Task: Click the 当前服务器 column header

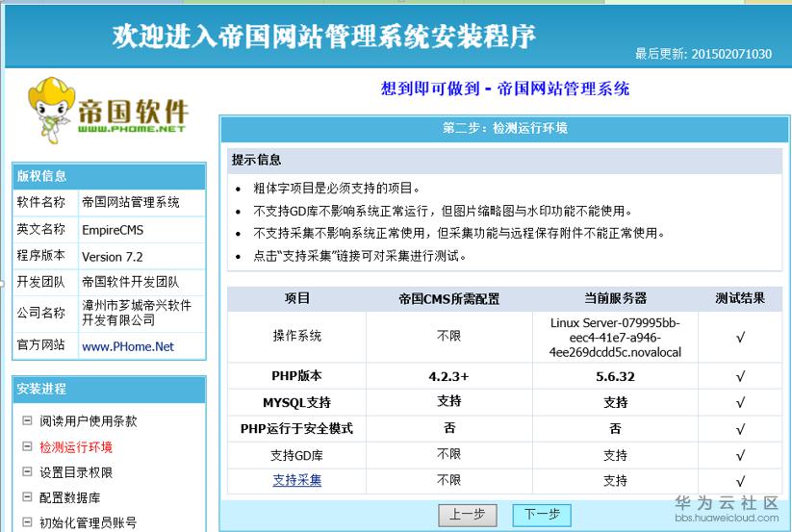Action: [615, 298]
